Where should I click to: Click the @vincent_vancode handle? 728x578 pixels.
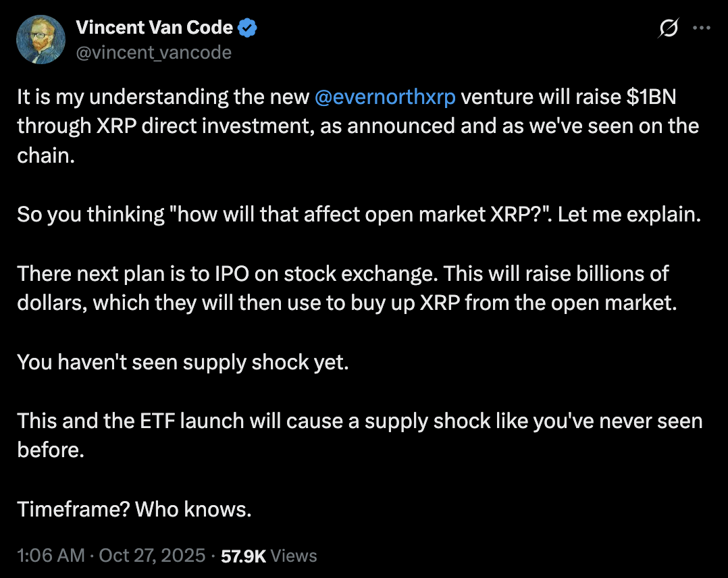[x=153, y=52]
